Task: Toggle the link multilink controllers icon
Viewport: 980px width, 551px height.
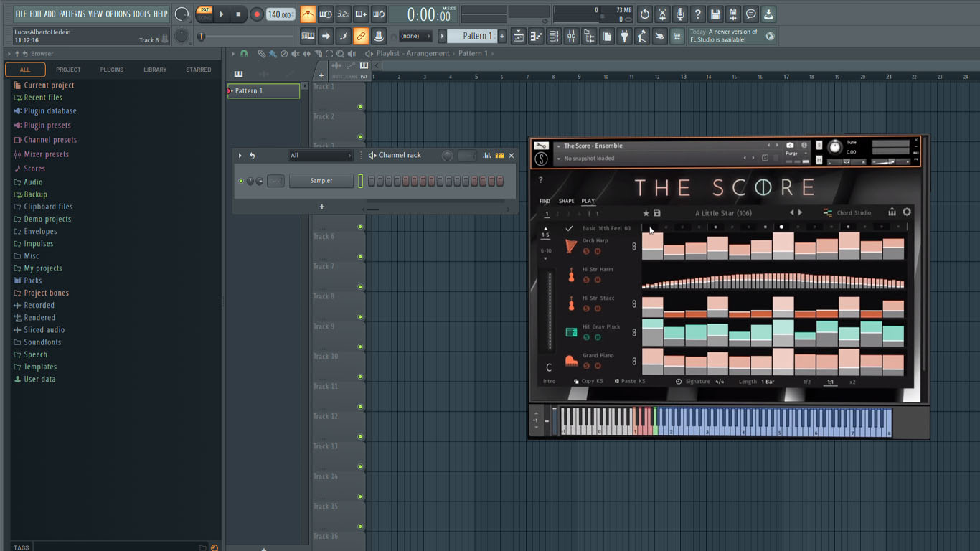Action: 361,36
